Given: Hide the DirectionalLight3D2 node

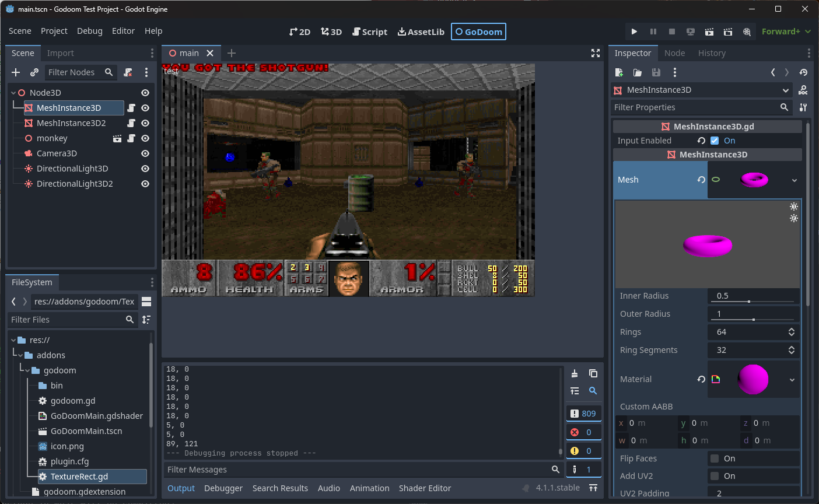Looking at the screenshot, I should (x=145, y=184).
